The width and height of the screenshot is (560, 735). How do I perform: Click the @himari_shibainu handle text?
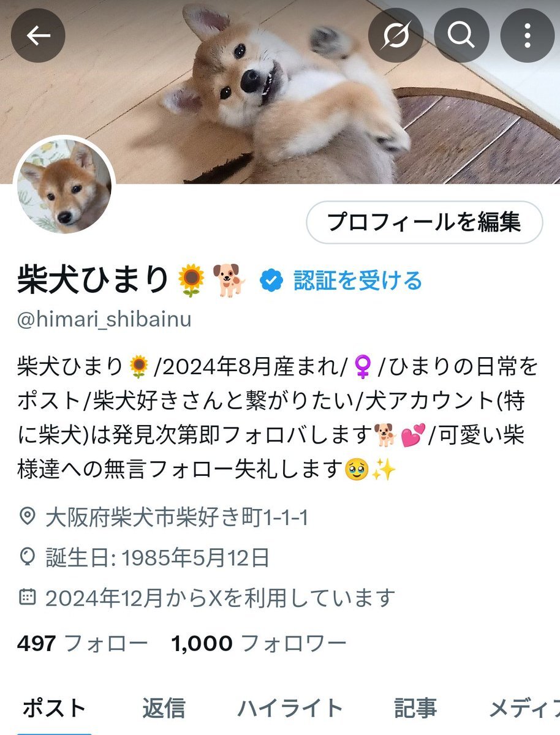104,320
